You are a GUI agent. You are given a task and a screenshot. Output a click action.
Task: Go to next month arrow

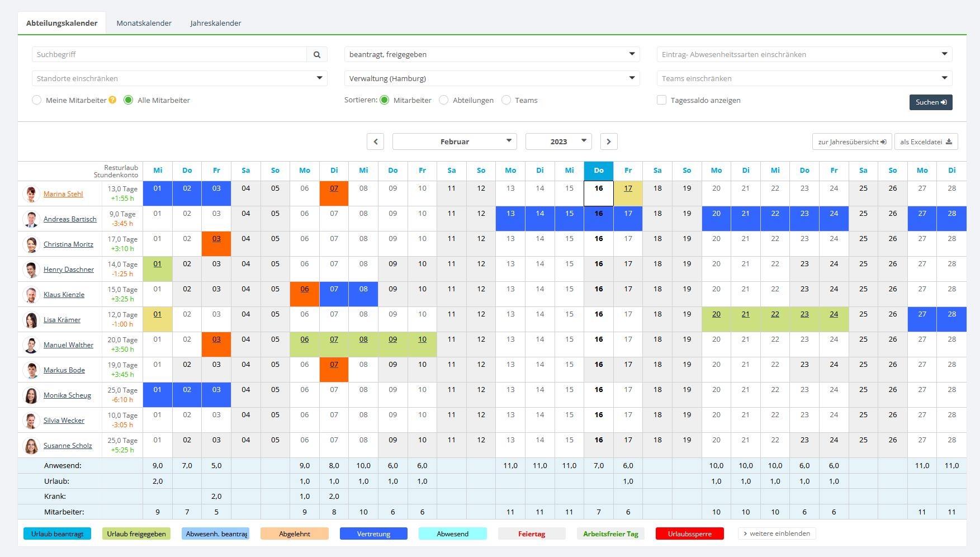[609, 141]
